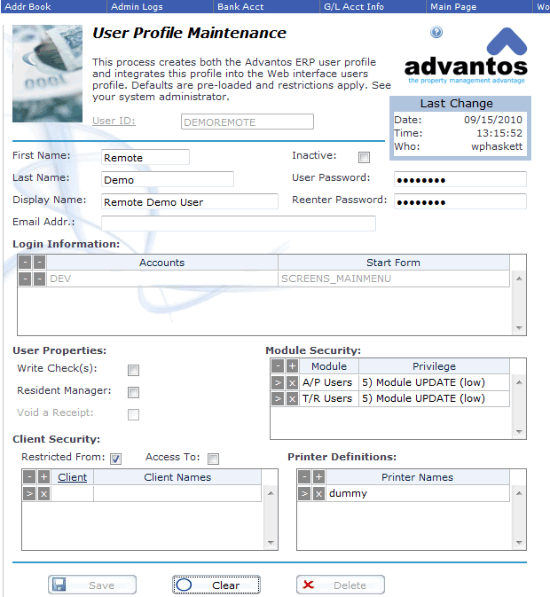Click minus button in Printer Names header
Viewport: 550px width, 597px height.
(304, 476)
